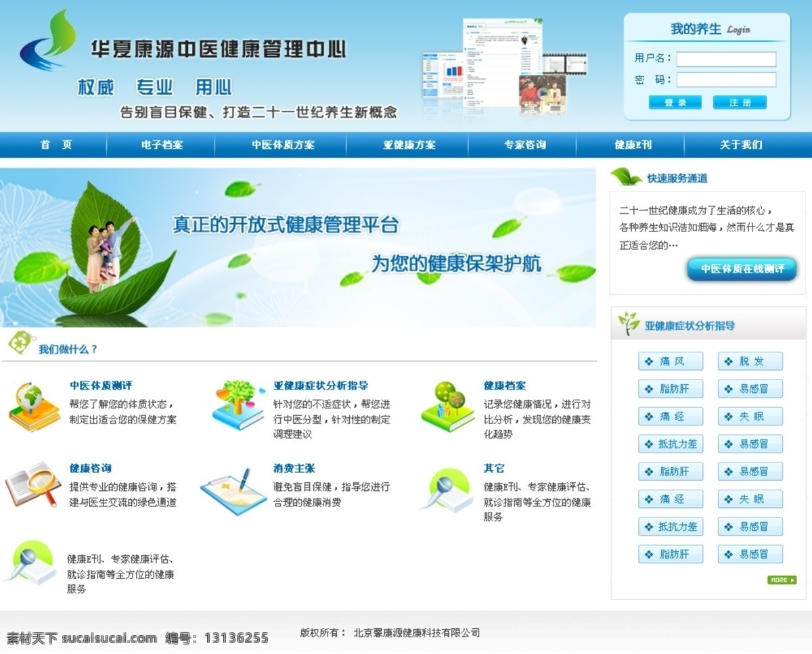Open the 其它 heading link
Viewport: 812px width, 654px height.
(x=494, y=468)
